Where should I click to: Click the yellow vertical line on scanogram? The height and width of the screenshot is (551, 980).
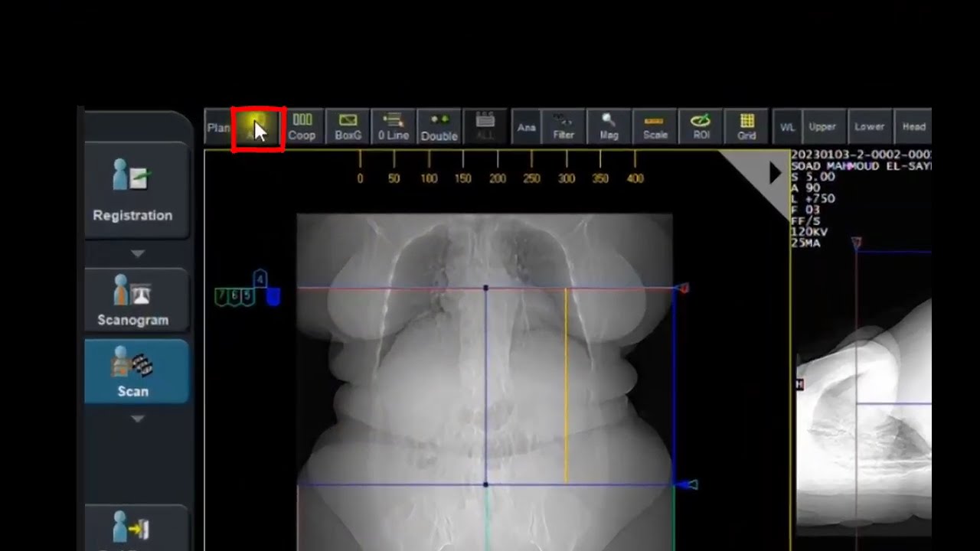point(566,386)
